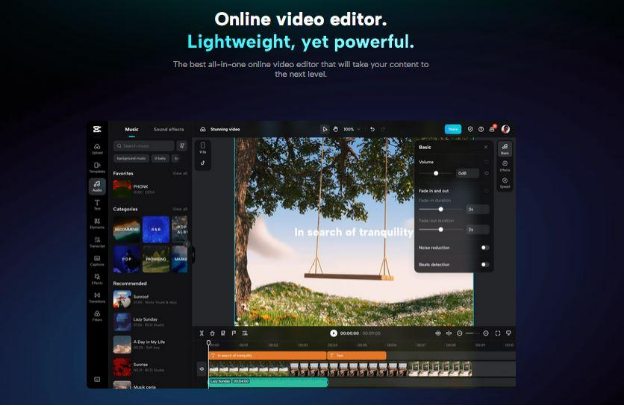
Task: Open the user profile avatar
Action: pyautogui.click(x=505, y=129)
